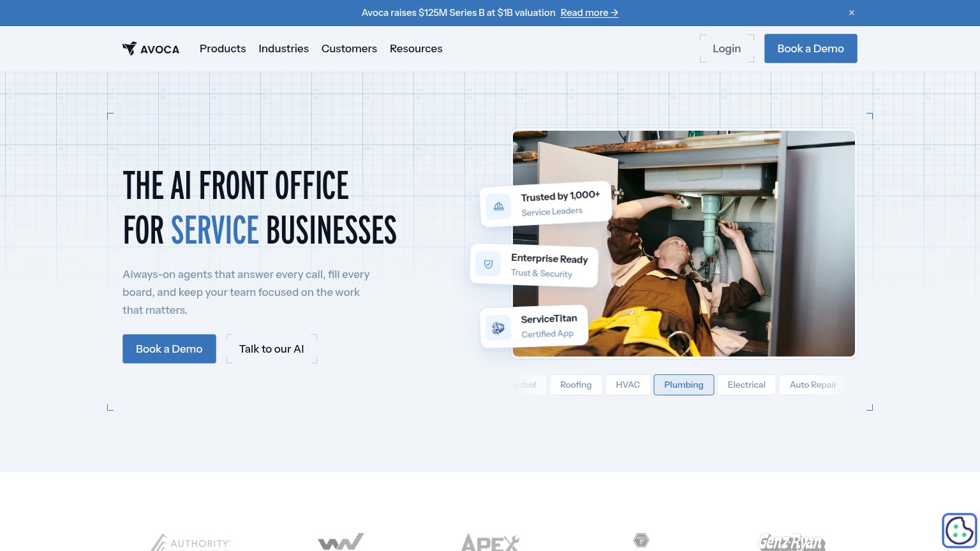Viewport: 980px width, 551px height.
Task: Click the "Trusted by 1,000+" text
Action: pos(560,196)
